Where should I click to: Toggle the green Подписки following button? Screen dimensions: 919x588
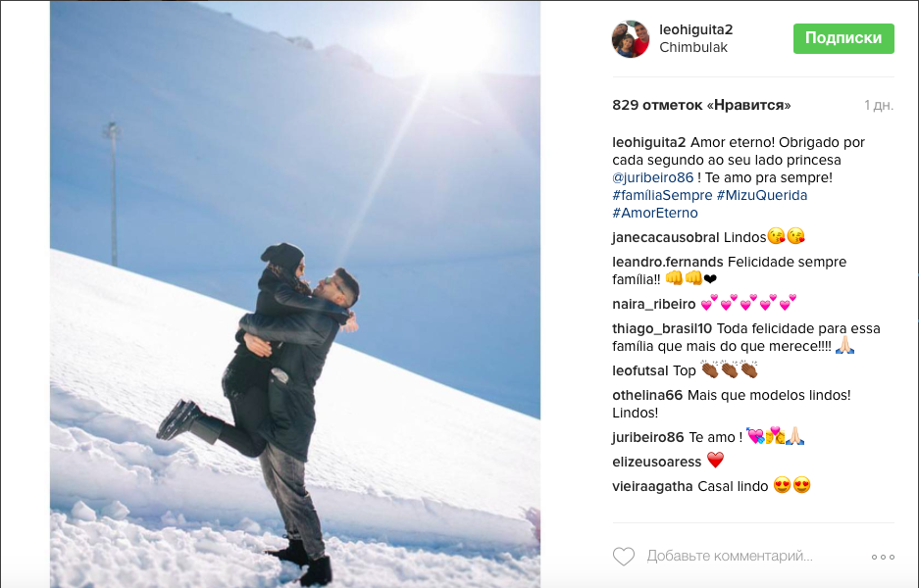coord(843,38)
